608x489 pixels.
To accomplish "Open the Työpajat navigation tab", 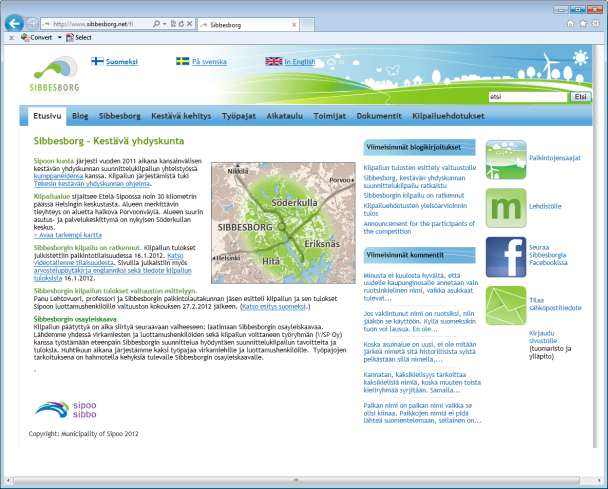I will (x=239, y=116).
